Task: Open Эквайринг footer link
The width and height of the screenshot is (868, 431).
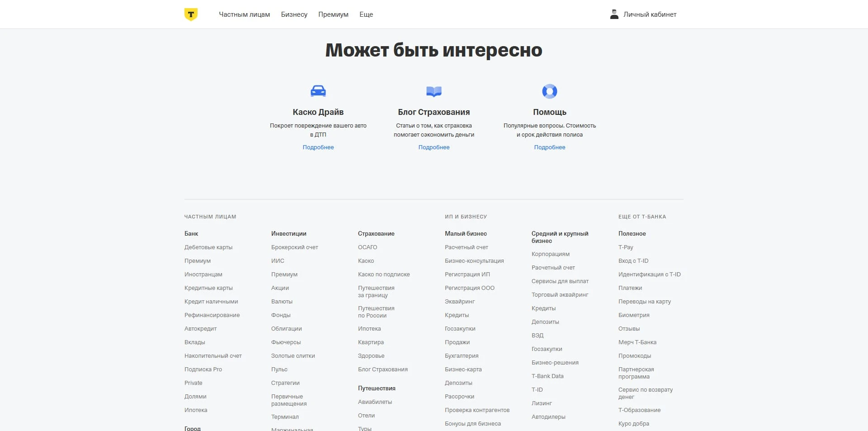Action: click(460, 302)
